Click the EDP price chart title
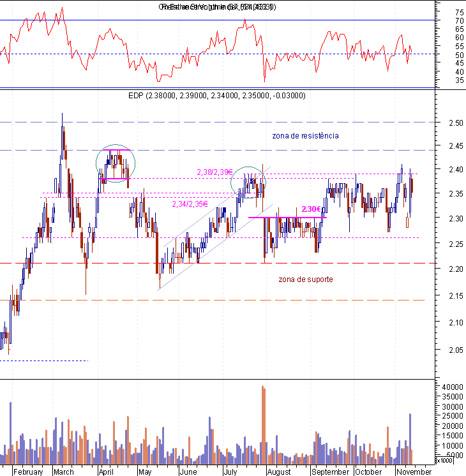 coord(217,96)
